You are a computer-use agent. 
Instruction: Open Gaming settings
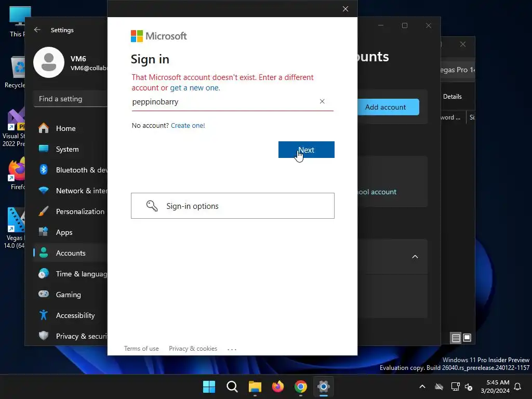pos(70,294)
